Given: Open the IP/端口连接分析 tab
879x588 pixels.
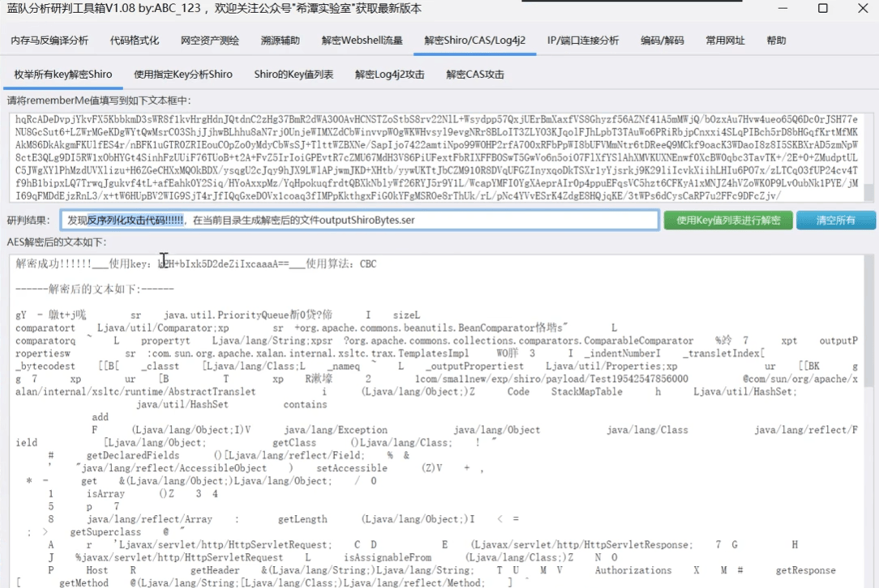Looking at the screenshot, I should [583, 41].
